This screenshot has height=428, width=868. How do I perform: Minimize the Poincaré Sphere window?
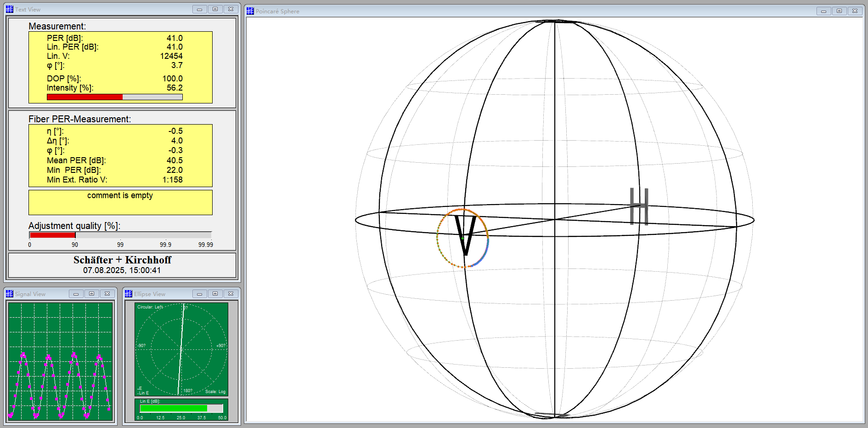[823, 11]
